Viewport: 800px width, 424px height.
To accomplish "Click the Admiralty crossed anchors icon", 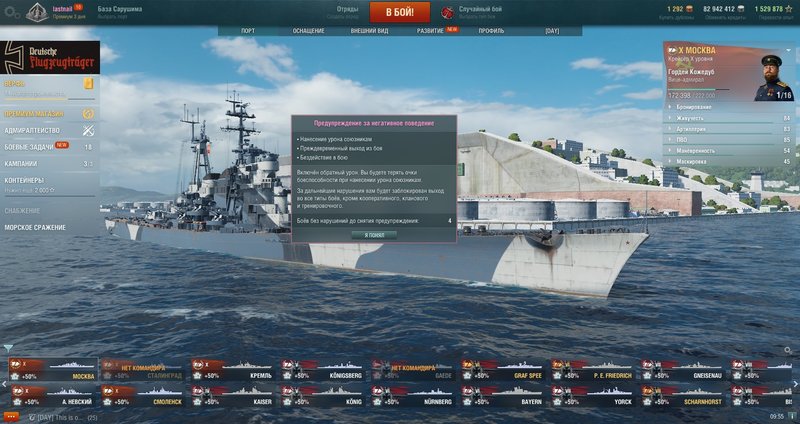I will 88,131.
